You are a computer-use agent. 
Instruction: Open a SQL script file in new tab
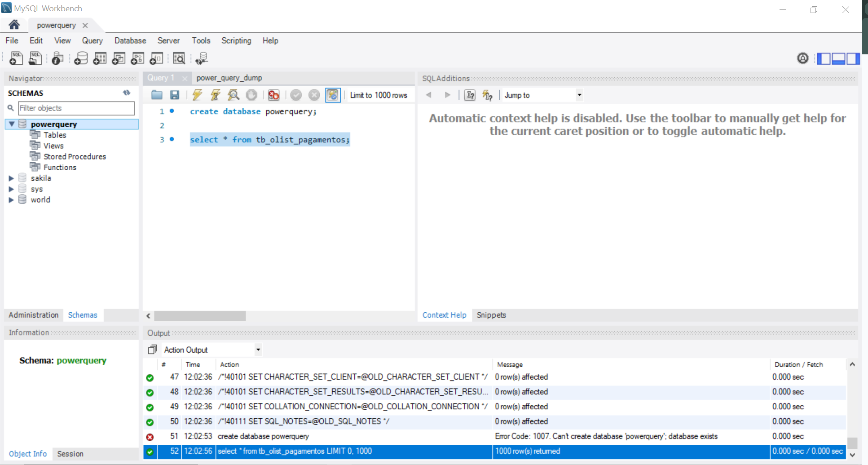click(x=35, y=58)
